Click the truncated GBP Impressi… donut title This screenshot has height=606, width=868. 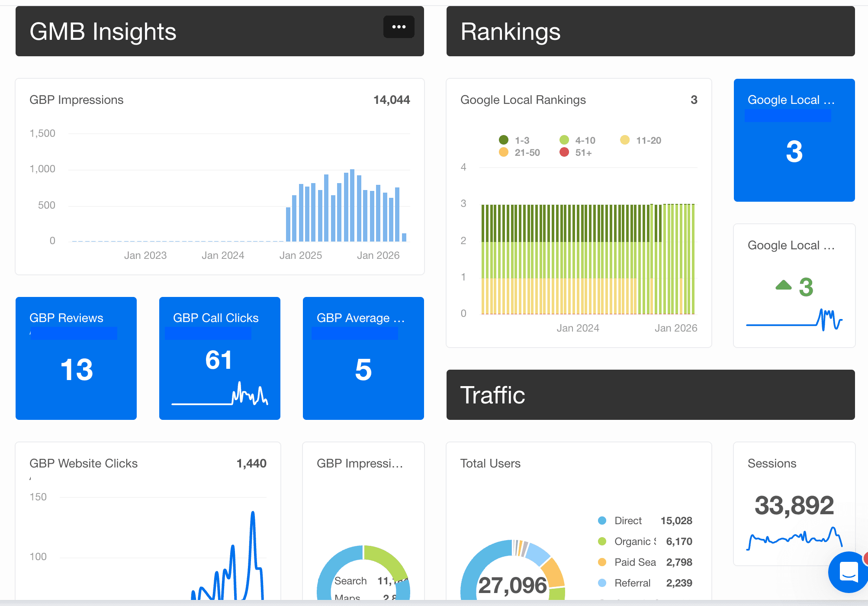[x=360, y=464]
